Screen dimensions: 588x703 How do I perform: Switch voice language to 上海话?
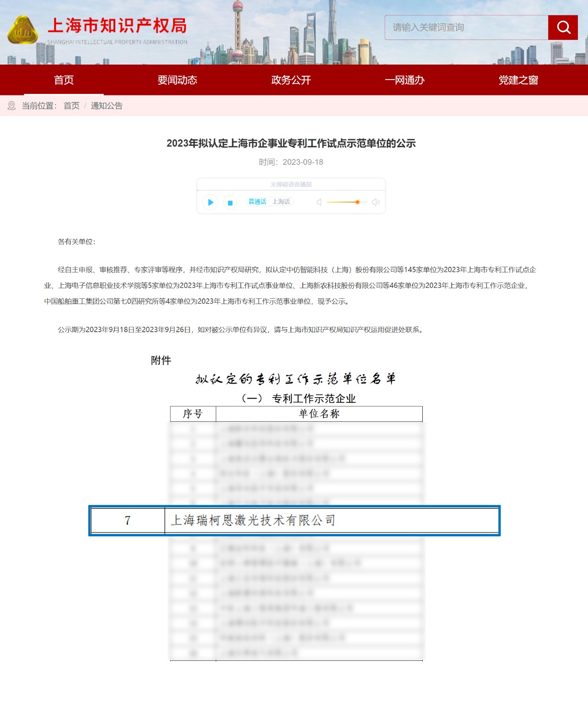pos(281,202)
